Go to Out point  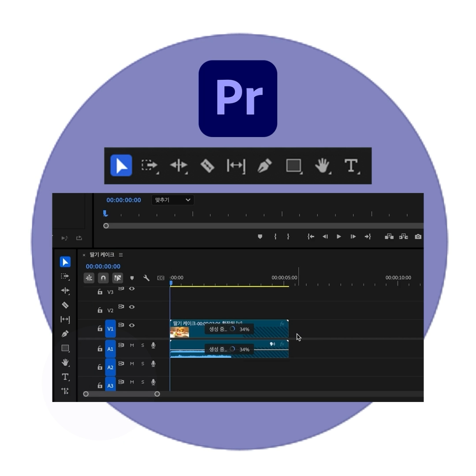pos(368,237)
